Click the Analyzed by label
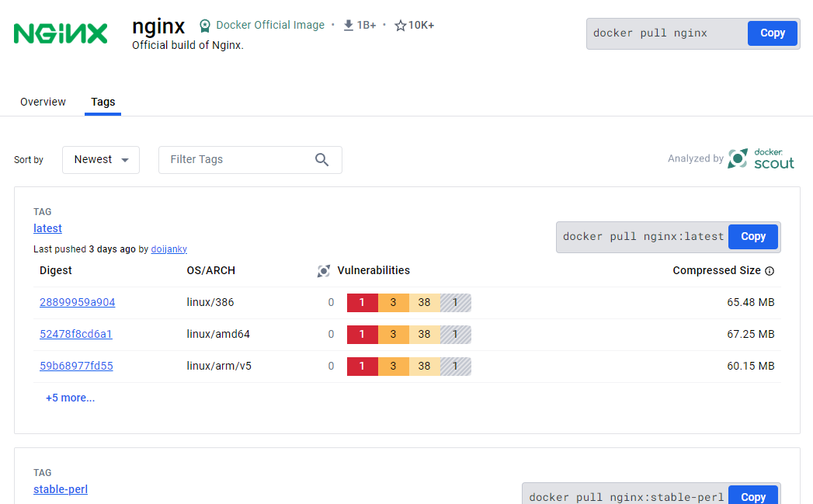The width and height of the screenshot is (813, 504). (695, 158)
